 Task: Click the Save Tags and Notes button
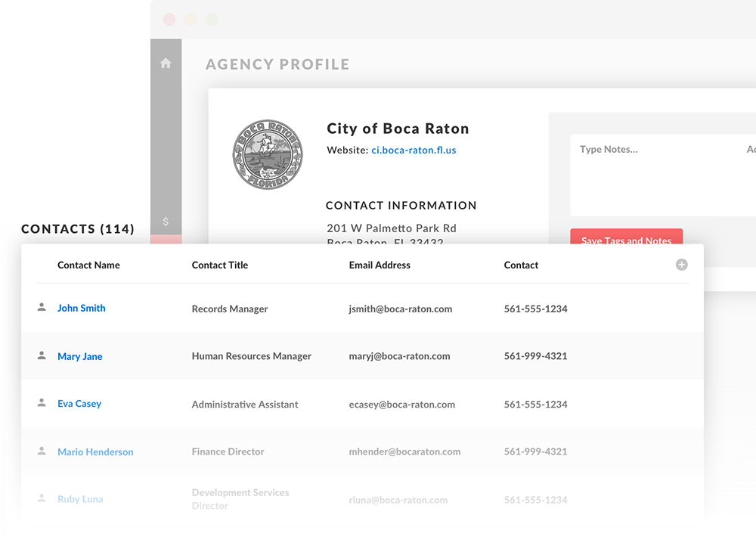coord(626,237)
